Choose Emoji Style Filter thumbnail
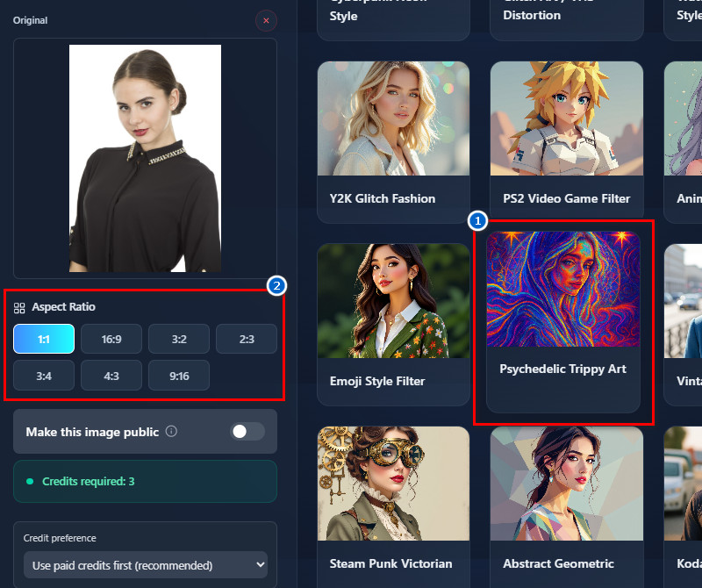The image size is (702, 588). pos(393,301)
